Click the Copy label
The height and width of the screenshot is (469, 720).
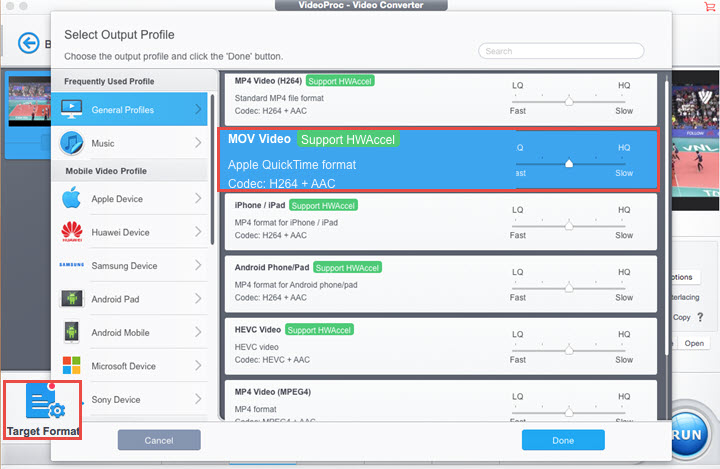(x=681, y=317)
